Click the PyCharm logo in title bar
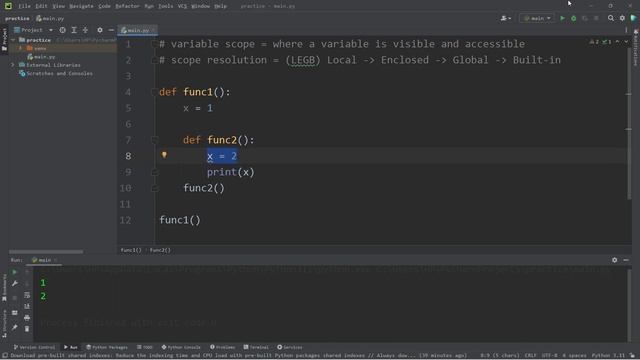The image size is (640, 360). (8, 6)
